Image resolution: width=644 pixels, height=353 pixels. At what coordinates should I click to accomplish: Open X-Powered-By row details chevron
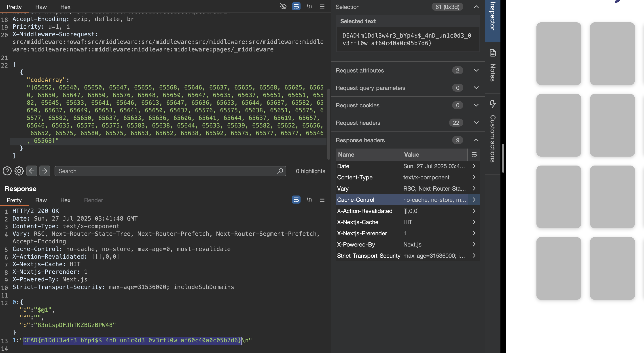click(474, 244)
